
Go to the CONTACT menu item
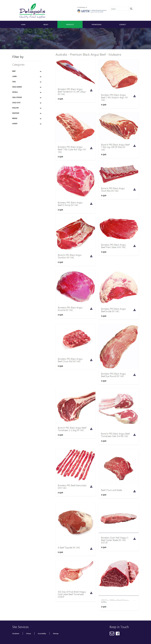123,25
